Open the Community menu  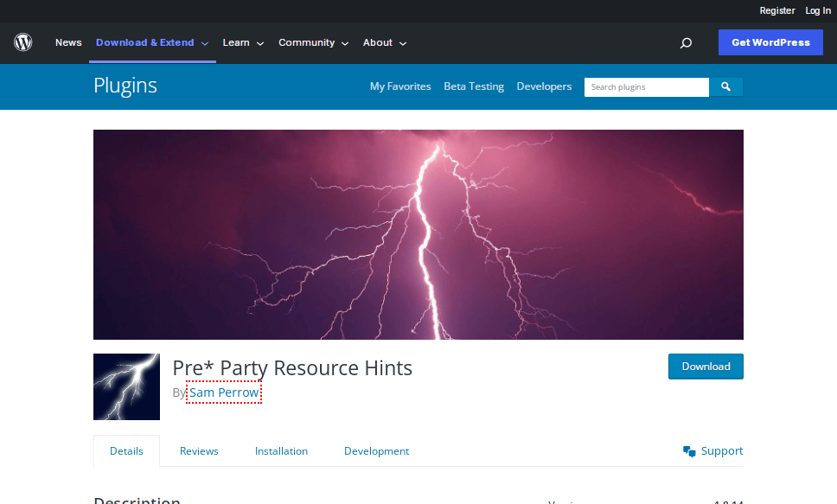[x=306, y=42]
